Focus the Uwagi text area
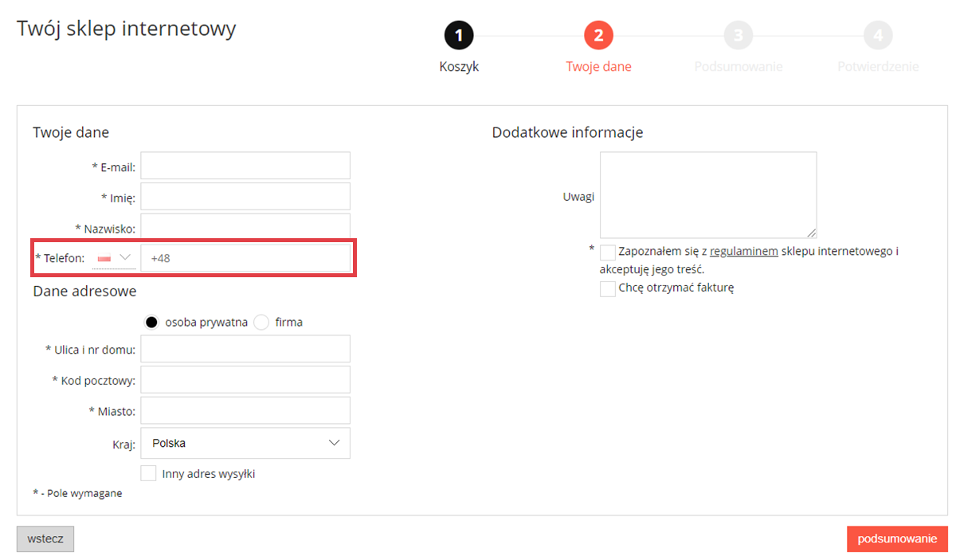The width and height of the screenshot is (956, 560). pyautogui.click(x=707, y=195)
